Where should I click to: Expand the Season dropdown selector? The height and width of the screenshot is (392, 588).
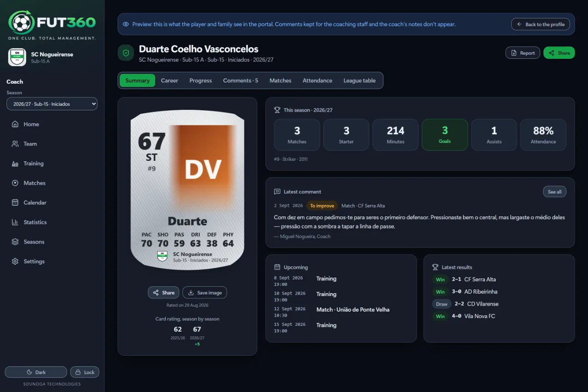click(x=52, y=104)
